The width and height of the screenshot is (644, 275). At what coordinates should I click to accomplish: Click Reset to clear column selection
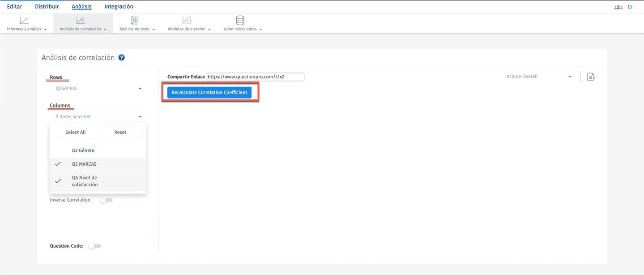(x=120, y=132)
